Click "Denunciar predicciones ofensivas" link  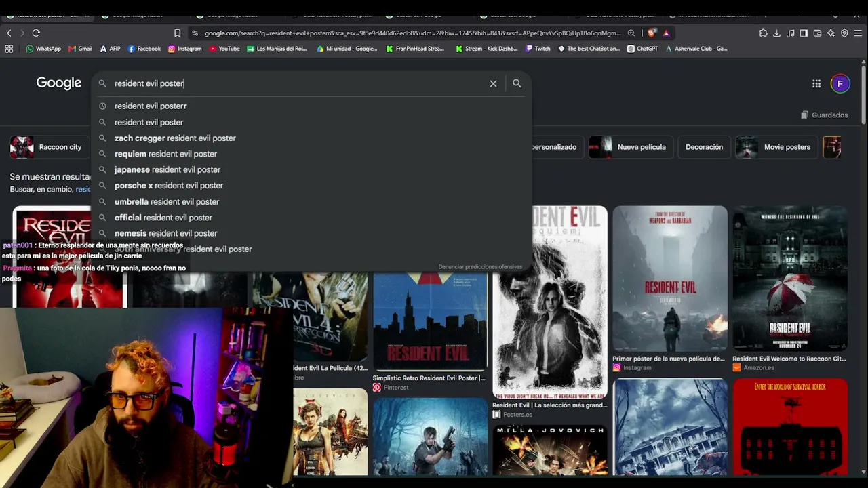tap(480, 266)
